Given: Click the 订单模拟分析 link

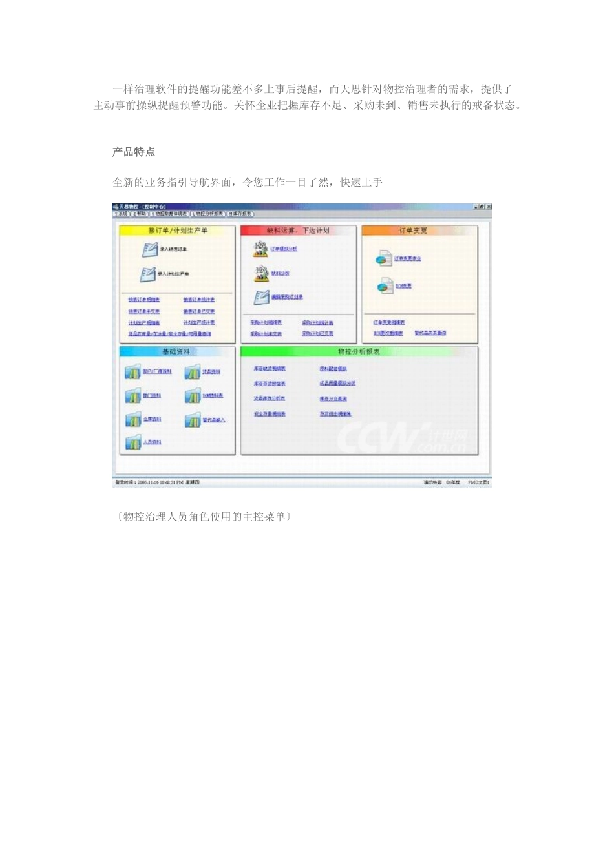Looking at the screenshot, I should pos(284,249).
